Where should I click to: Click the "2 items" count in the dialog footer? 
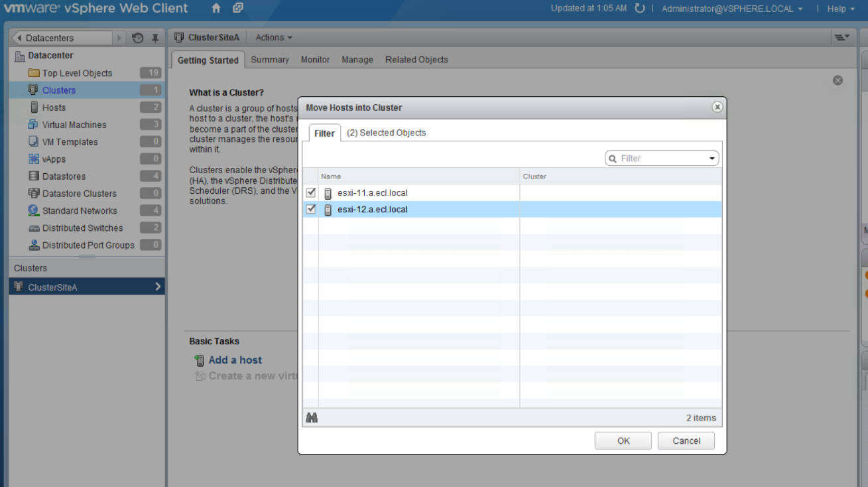(x=701, y=418)
